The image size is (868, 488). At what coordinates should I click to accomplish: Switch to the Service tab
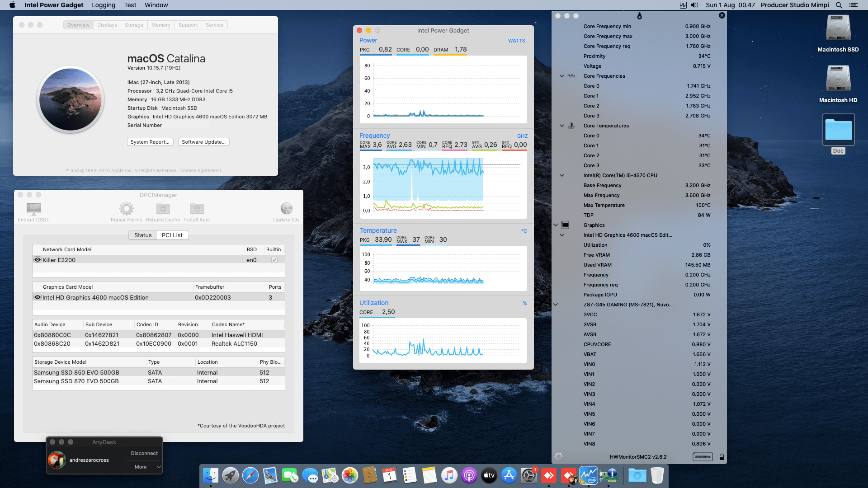tap(215, 25)
